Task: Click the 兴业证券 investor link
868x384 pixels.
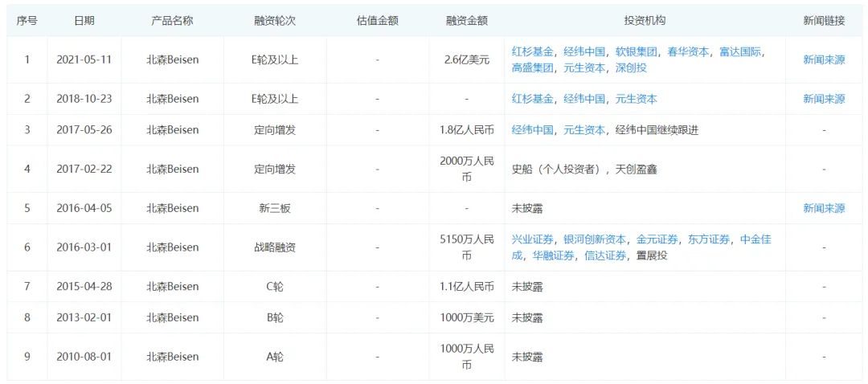Action: pyautogui.click(x=533, y=239)
